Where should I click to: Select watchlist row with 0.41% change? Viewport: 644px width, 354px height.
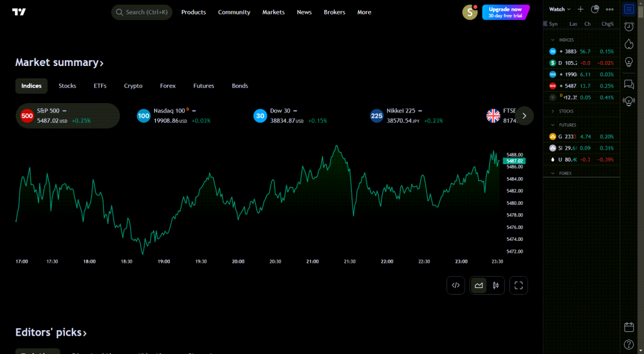click(x=582, y=97)
